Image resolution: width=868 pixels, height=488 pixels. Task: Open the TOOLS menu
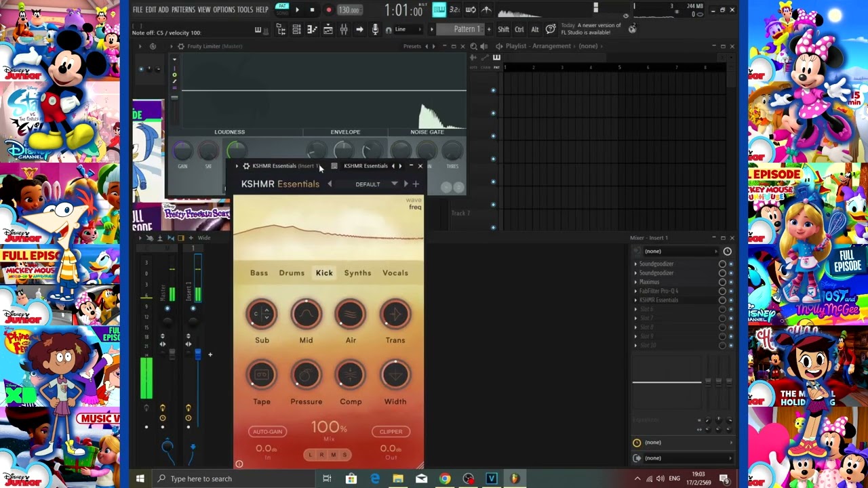245,9
